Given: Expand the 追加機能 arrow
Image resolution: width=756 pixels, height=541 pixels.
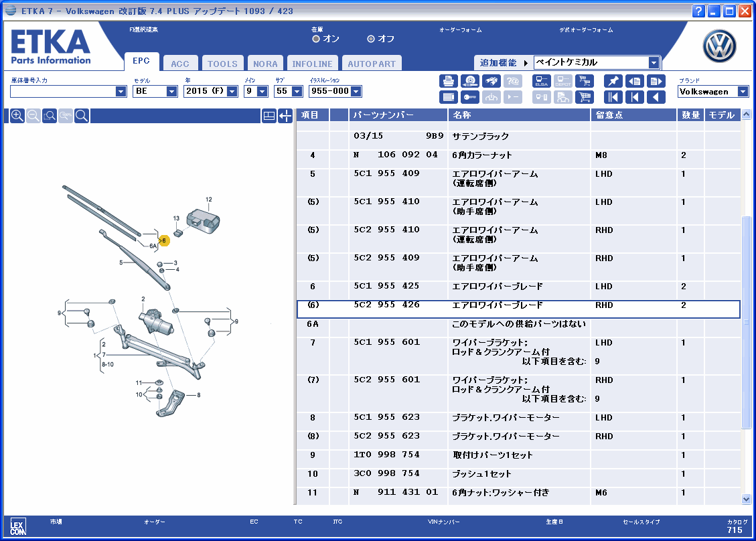Looking at the screenshot, I should 526,63.
